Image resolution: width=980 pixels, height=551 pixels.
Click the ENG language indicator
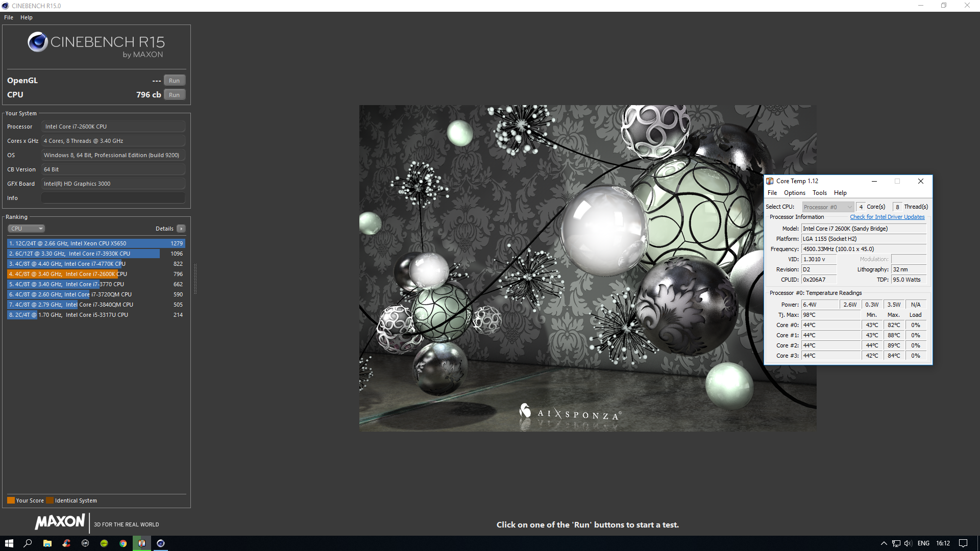click(x=923, y=543)
